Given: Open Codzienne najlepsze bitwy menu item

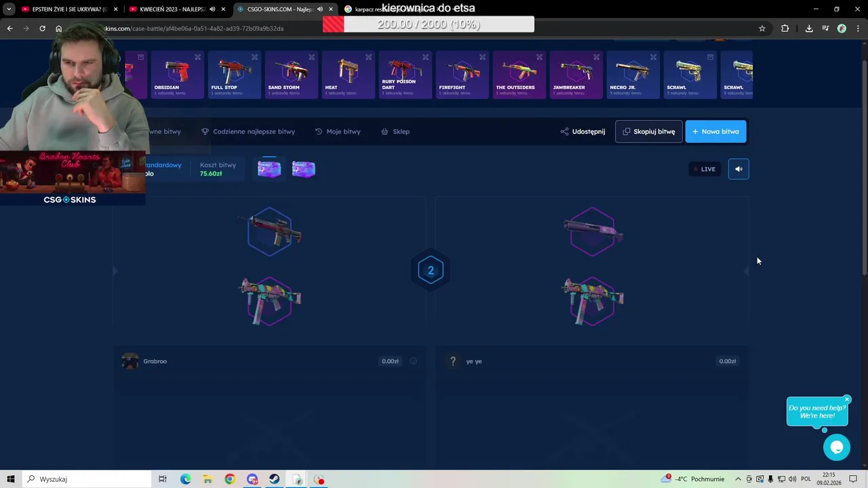Looking at the screenshot, I should (x=248, y=131).
